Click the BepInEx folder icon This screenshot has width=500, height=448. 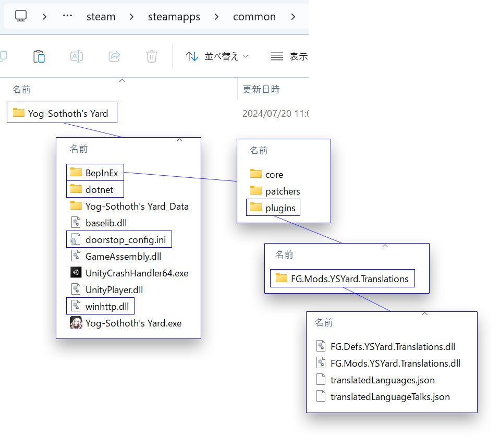[x=76, y=172]
